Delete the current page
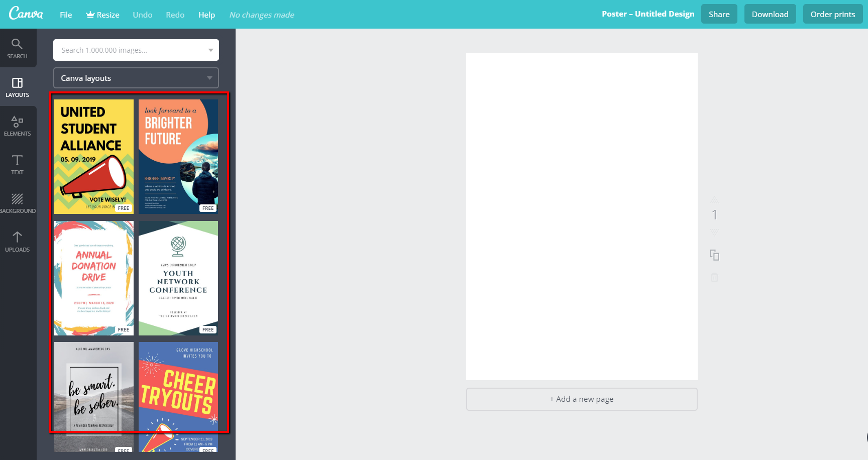The image size is (868, 460). click(x=715, y=277)
